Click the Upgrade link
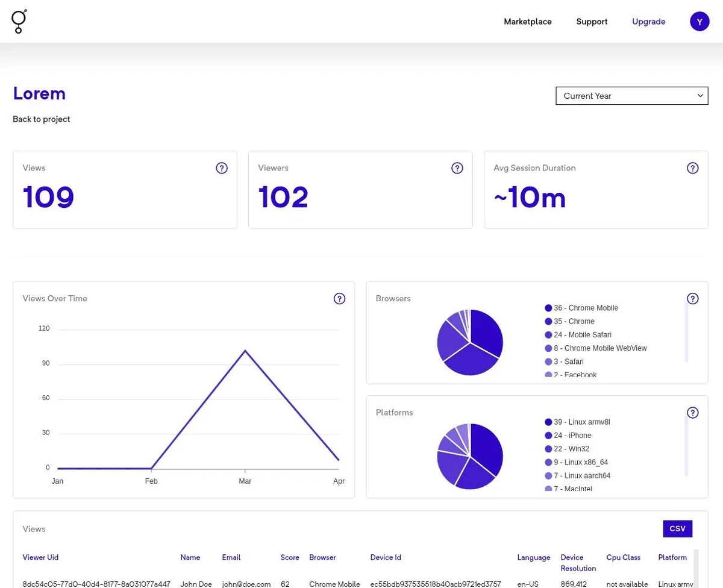723x588 pixels. tap(648, 22)
